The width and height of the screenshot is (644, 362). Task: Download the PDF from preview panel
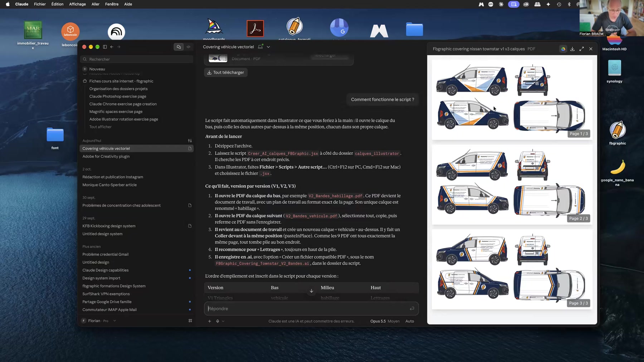click(572, 49)
